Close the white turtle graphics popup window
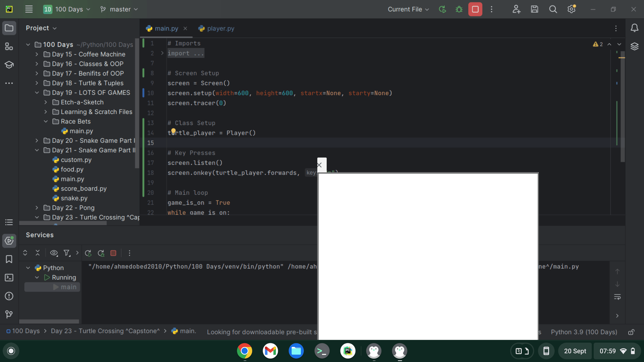644x362 pixels. tap(319, 165)
